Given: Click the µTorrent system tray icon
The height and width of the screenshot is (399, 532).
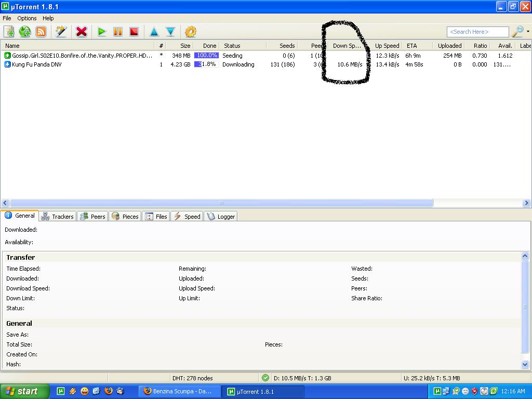Looking at the screenshot, I should point(437,391).
